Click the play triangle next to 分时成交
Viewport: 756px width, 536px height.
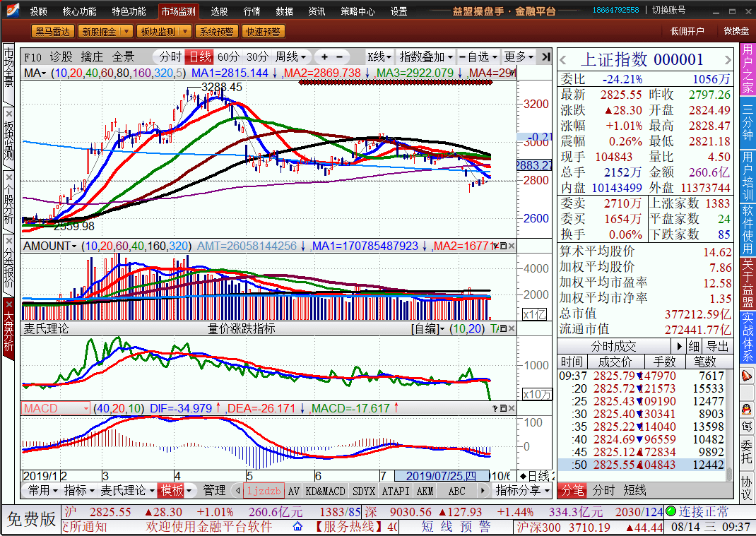pos(679,346)
